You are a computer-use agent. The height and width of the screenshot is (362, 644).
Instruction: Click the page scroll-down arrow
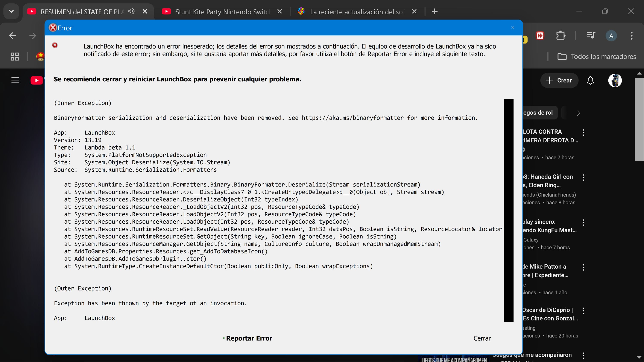[639, 357]
